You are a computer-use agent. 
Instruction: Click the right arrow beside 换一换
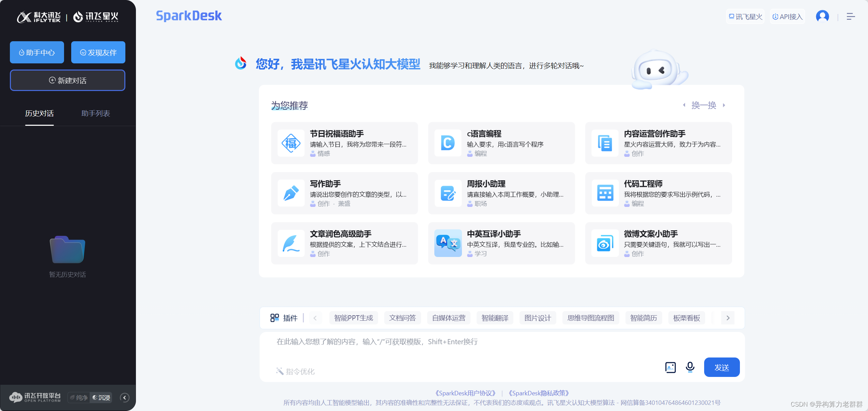pyautogui.click(x=724, y=105)
